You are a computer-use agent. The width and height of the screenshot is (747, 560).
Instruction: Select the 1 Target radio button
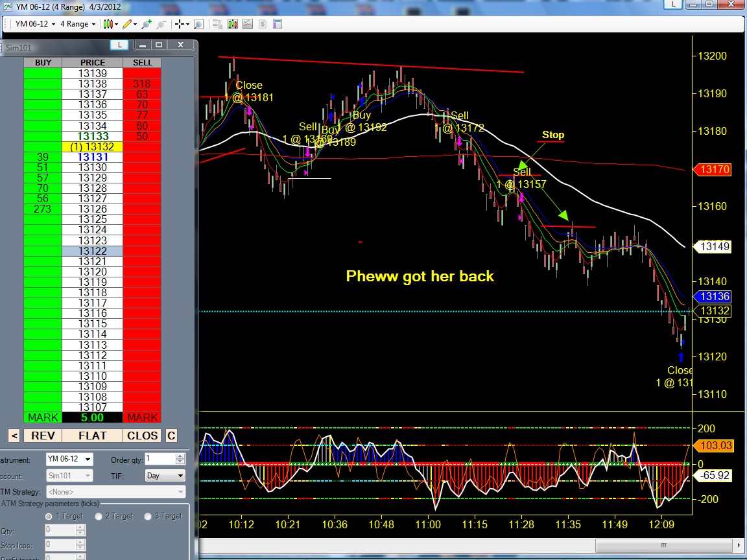49,516
